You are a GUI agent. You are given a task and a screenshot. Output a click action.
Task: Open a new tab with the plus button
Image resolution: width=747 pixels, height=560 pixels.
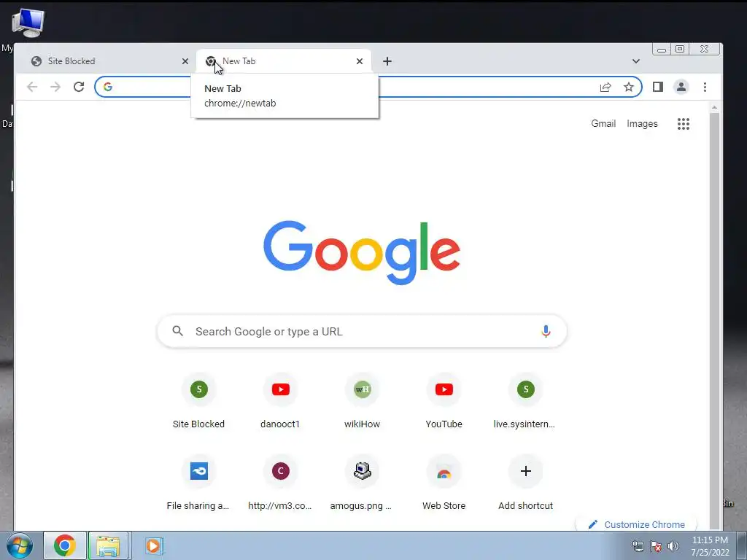point(387,61)
